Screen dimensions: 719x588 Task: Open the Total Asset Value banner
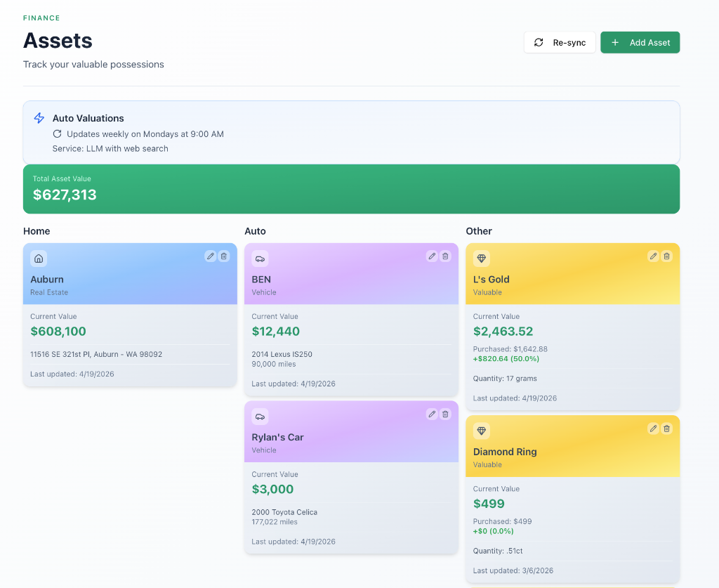tap(351, 189)
